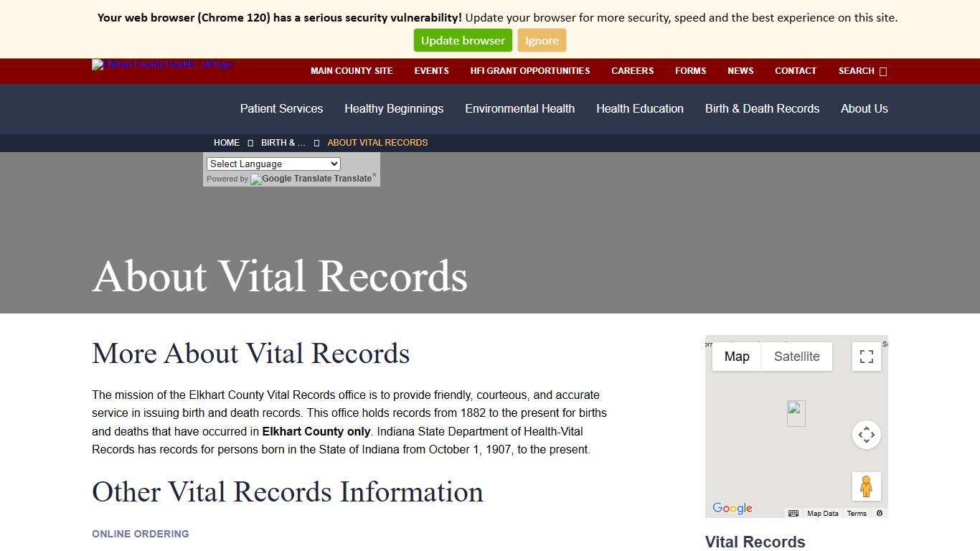The height and width of the screenshot is (551, 980).
Task: Open the Search box in the header
Action: (855, 71)
